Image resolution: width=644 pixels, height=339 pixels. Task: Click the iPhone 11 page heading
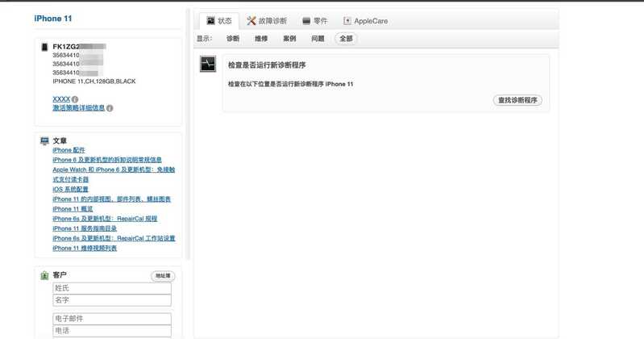click(53, 19)
